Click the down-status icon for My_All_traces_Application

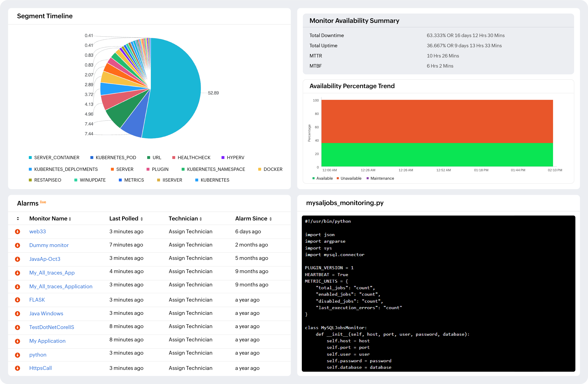point(18,287)
